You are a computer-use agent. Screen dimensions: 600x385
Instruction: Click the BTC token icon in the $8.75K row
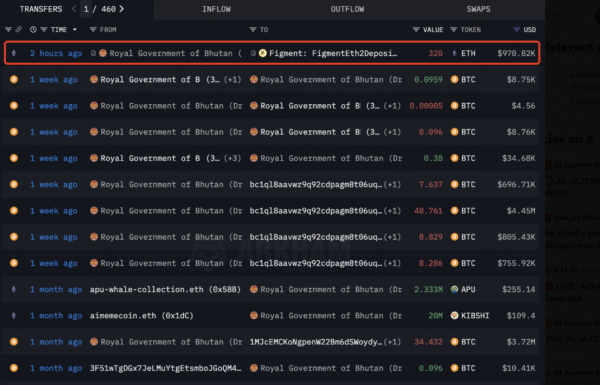[x=454, y=80]
